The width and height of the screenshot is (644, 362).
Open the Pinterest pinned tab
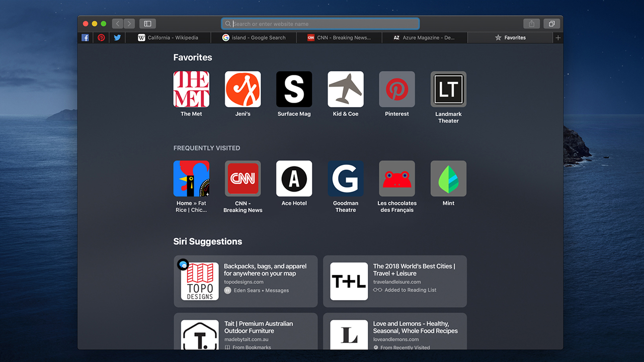click(101, 38)
